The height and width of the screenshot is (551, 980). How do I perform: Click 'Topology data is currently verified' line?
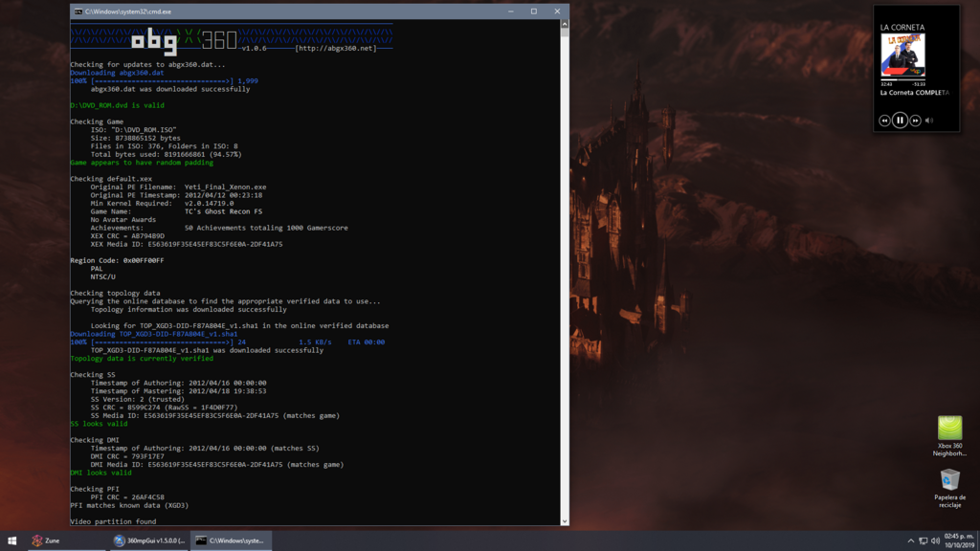click(x=142, y=359)
